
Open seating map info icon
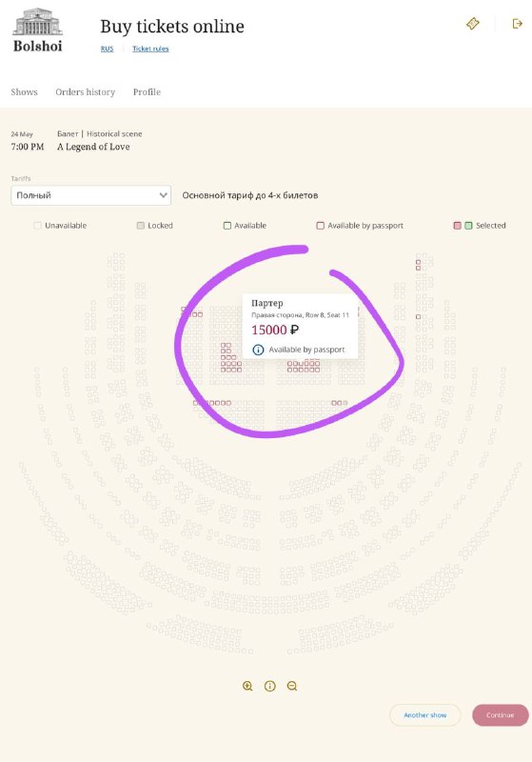270,686
